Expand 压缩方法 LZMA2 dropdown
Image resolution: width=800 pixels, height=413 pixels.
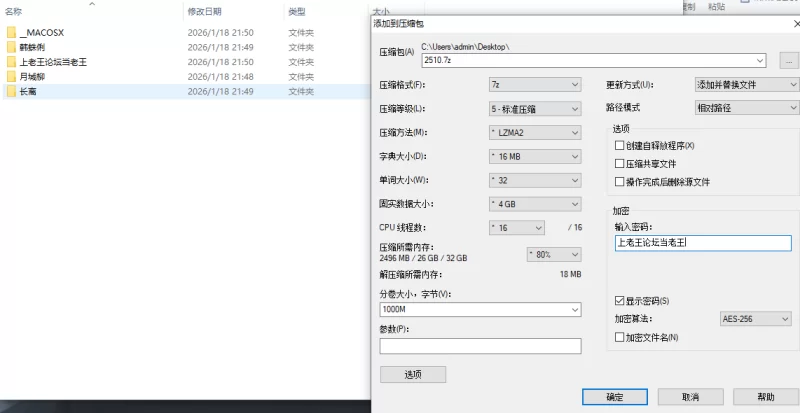[x=535, y=133]
